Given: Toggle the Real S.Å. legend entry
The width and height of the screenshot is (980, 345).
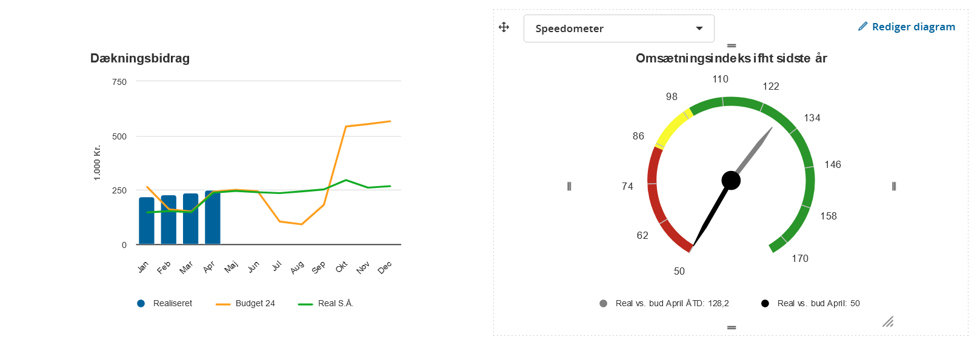Looking at the screenshot, I should (326, 303).
